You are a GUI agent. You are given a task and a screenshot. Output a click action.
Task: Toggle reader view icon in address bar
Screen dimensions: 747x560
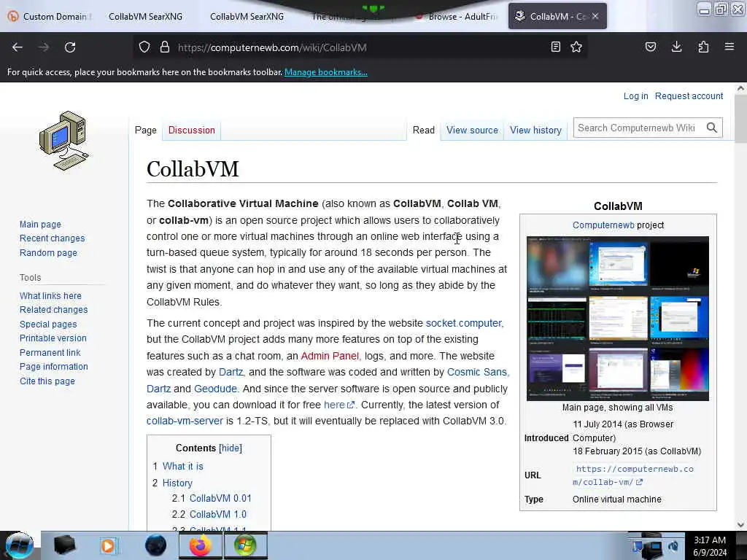[x=555, y=47]
